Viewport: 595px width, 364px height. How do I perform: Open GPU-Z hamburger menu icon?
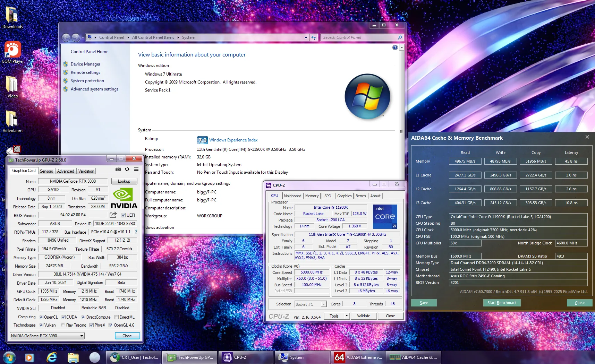tap(136, 169)
